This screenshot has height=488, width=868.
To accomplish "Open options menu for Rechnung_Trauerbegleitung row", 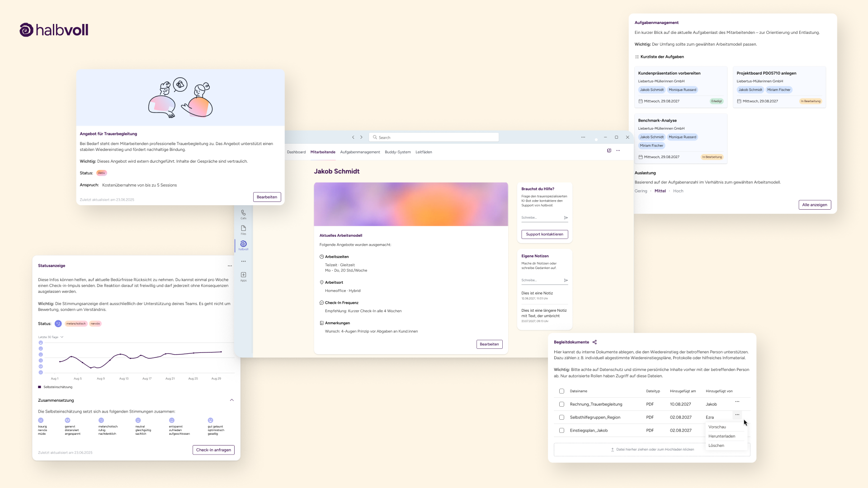I will 737,402.
